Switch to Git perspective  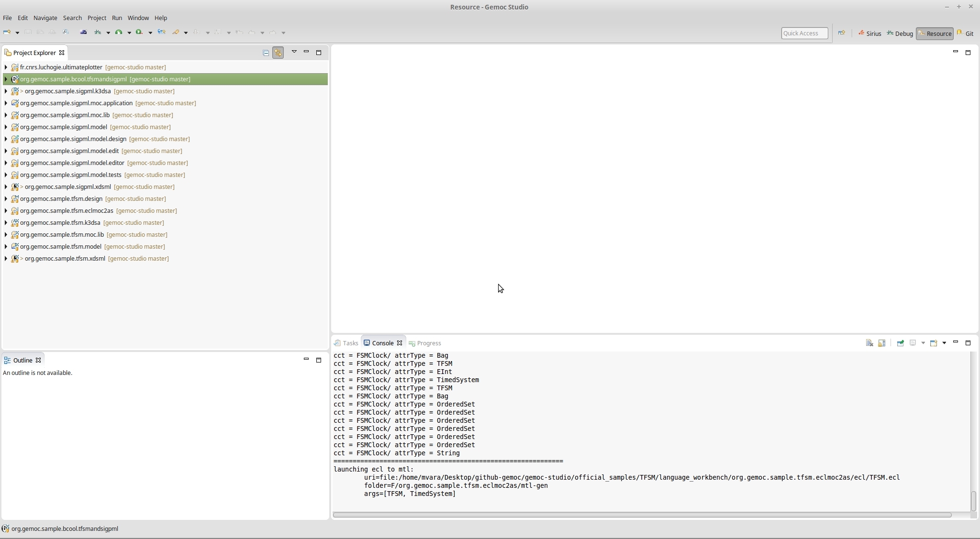tap(965, 33)
